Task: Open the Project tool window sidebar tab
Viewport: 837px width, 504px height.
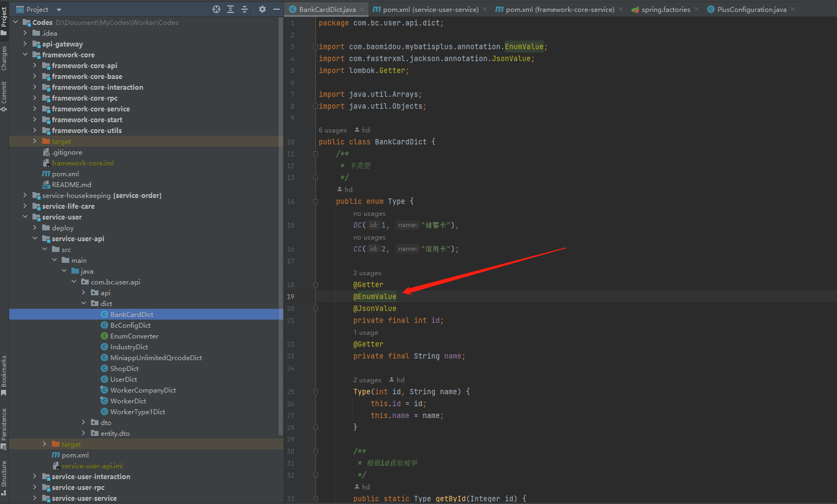Action: pos(4,20)
